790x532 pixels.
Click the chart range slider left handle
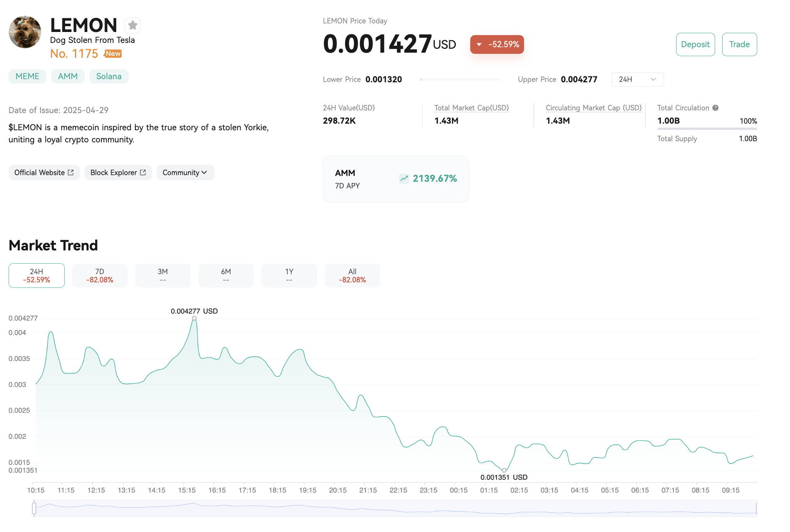(x=34, y=508)
